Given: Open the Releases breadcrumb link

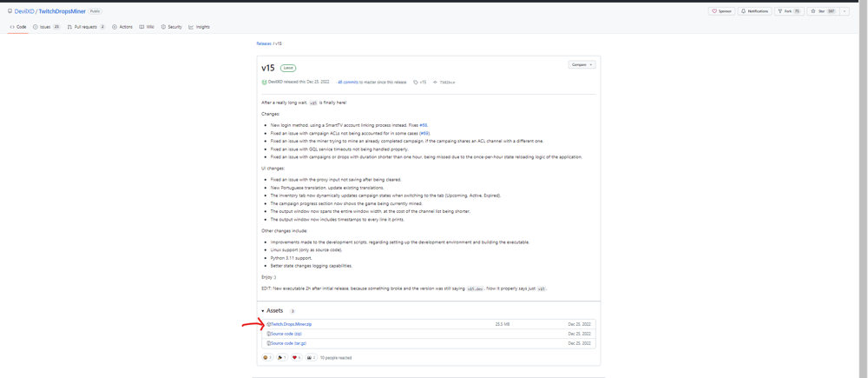Looking at the screenshot, I should point(263,43).
